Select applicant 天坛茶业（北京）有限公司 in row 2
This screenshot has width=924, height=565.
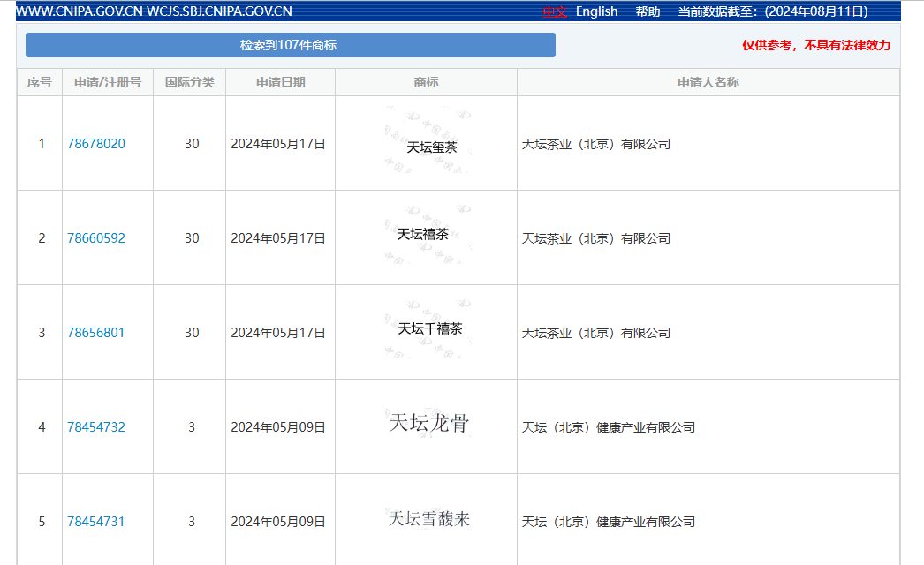[596, 238]
